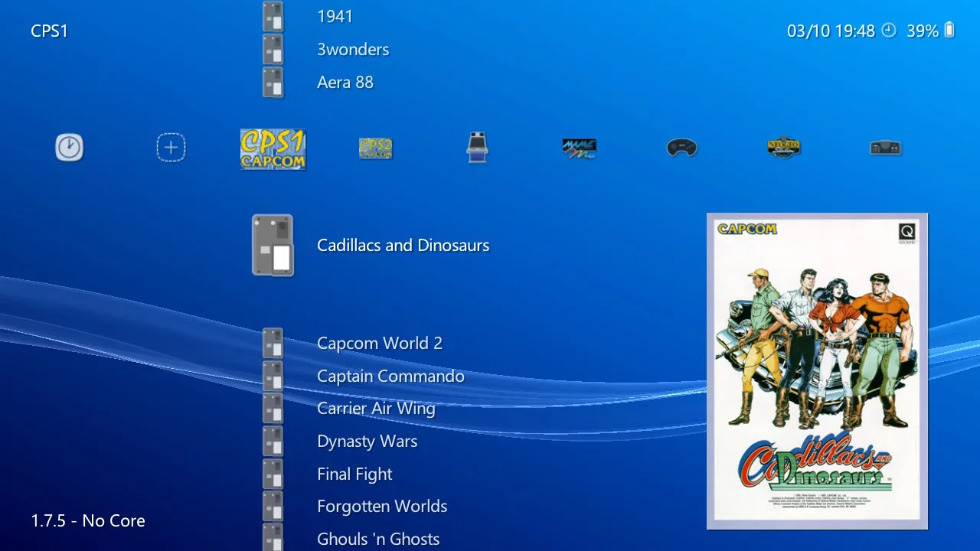The height and width of the screenshot is (551, 980).
Task: Click the cartridge icon beside 3wonders
Action: (273, 49)
